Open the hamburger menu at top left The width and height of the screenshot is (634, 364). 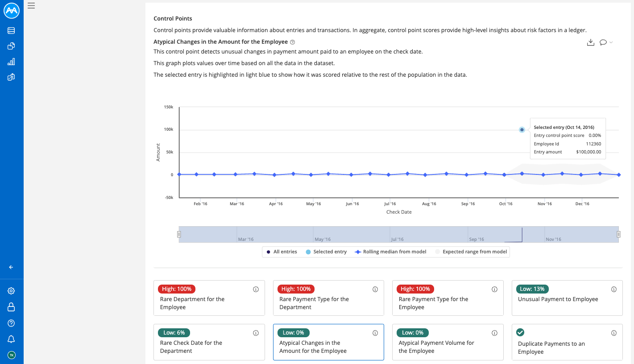coord(31,5)
